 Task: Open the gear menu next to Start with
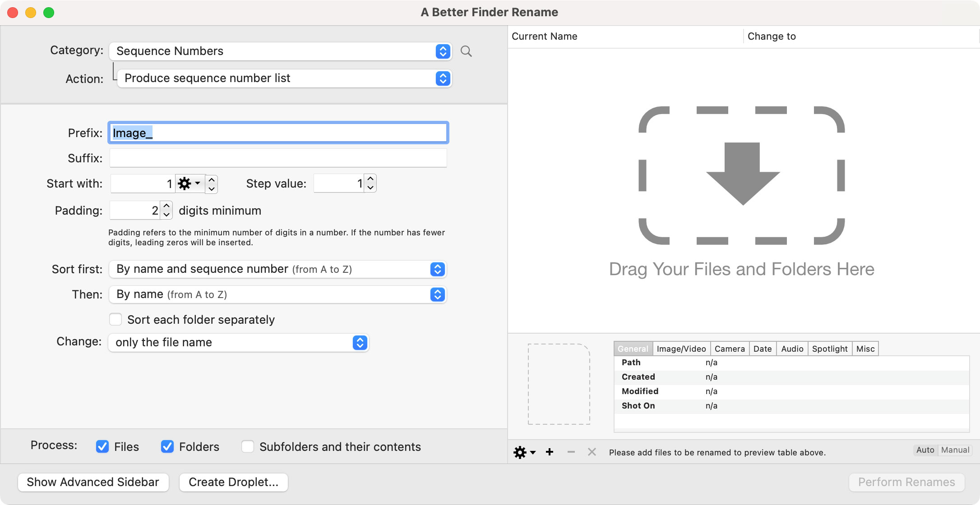(x=190, y=184)
